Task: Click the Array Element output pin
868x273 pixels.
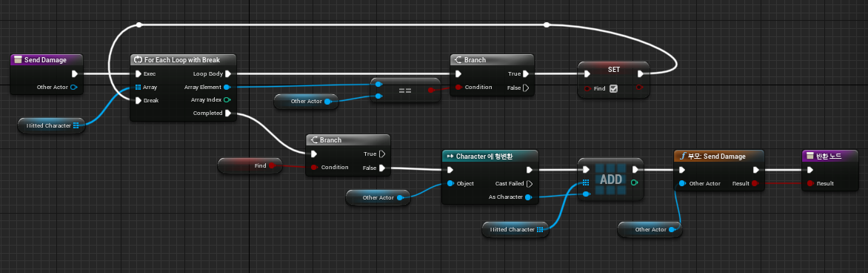Action: click(x=227, y=87)
